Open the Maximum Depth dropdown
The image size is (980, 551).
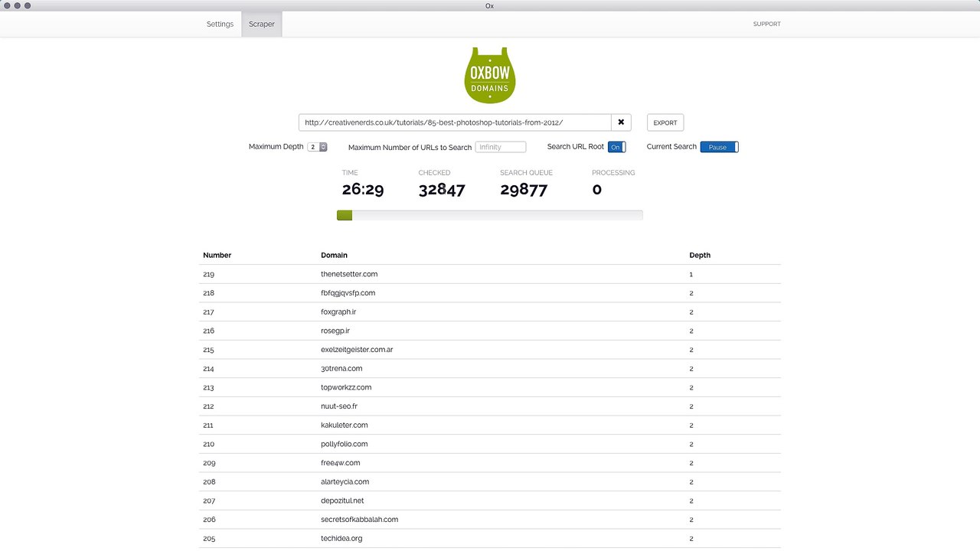coord(317,147)
